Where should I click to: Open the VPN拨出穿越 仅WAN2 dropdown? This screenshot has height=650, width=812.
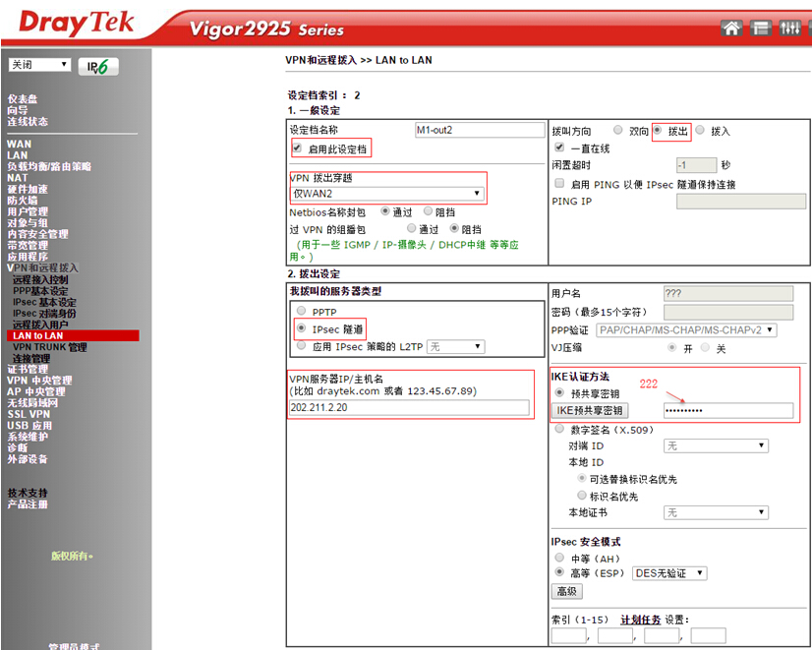(387, 194)
